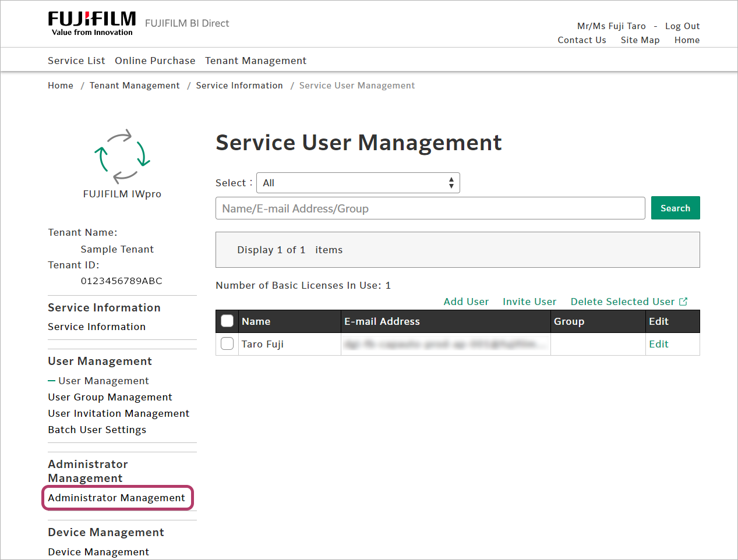Open Administrator Management in the sidebar
The image size is (738, 560).
coord(116,498)
